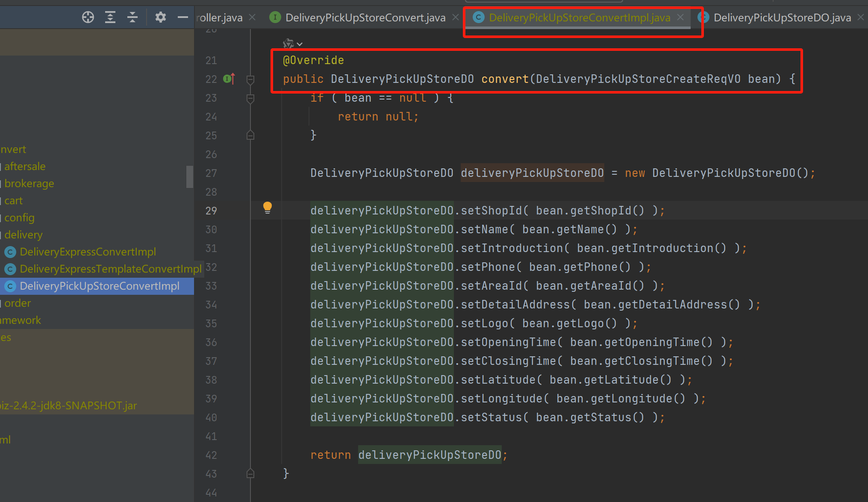
Task: Click the aftersale package in tree
Action: [25, 166]
